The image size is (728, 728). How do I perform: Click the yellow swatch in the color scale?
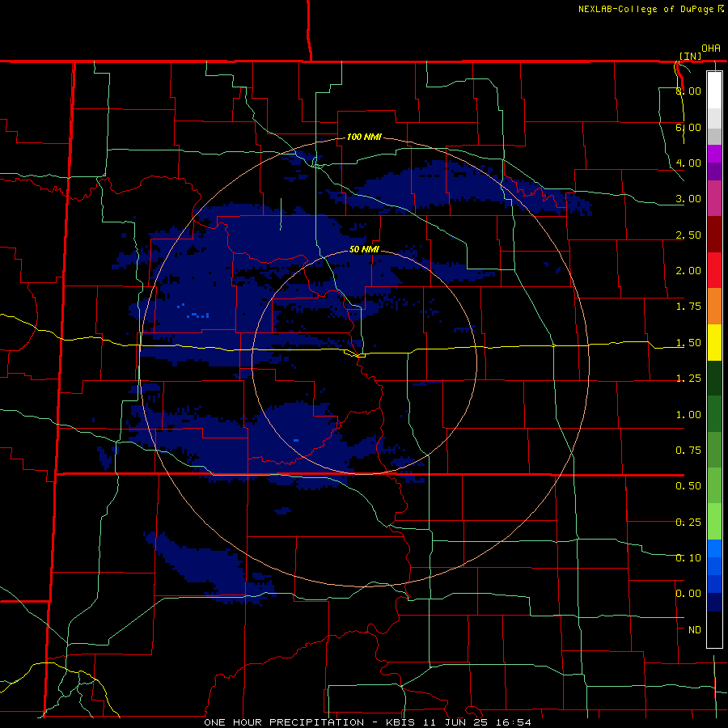click(714, 342)
